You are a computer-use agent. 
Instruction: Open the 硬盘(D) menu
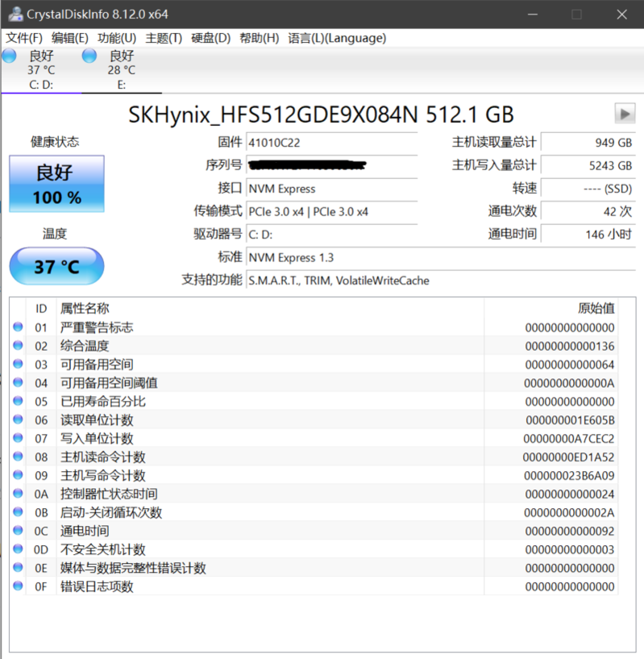click(210, 38)
